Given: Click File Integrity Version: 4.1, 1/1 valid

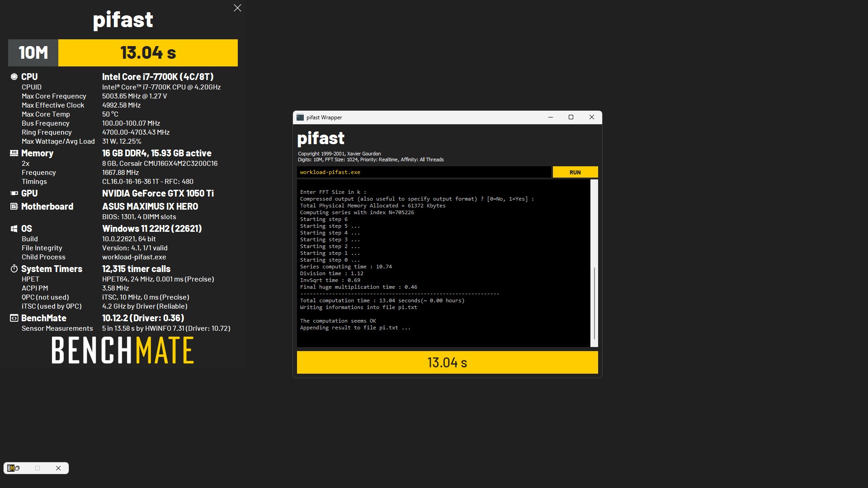Looking at the screenshot, I should [x=135, y=248].
